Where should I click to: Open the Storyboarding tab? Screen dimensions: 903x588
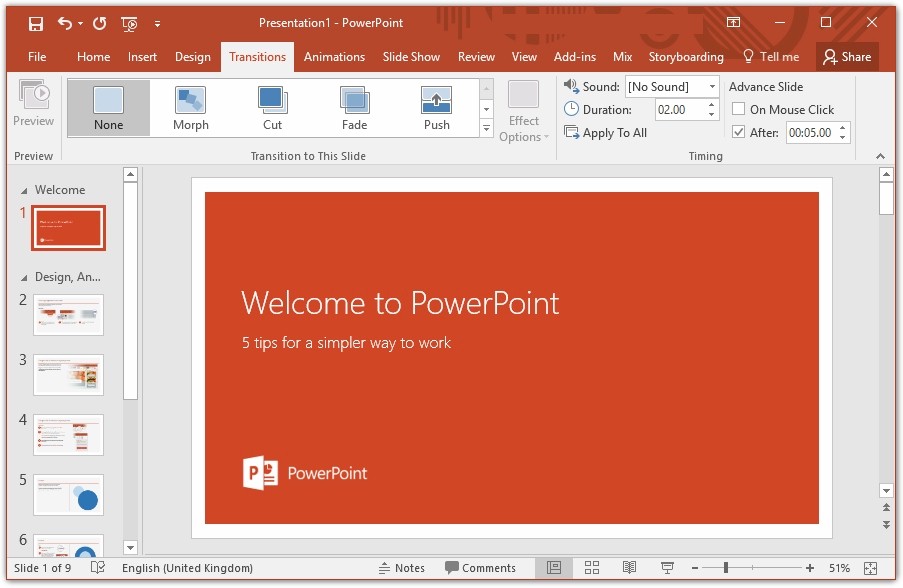coord(686,56)
